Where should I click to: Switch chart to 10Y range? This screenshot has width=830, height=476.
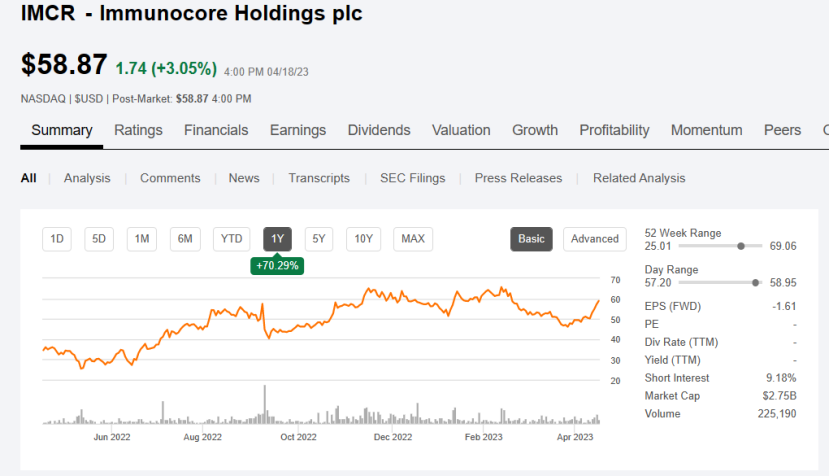point(364,239)
